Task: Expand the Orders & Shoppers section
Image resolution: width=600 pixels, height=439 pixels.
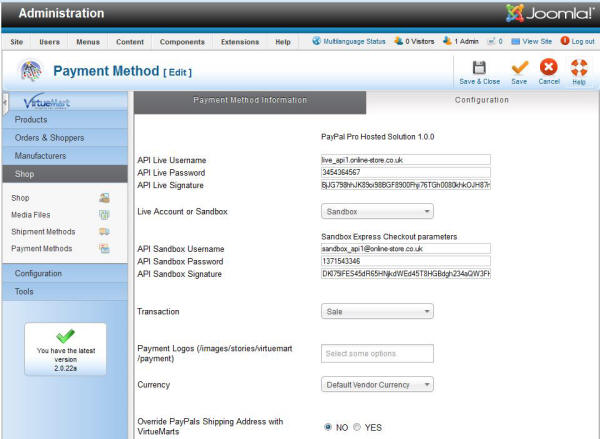Action: tap(65, 138)
